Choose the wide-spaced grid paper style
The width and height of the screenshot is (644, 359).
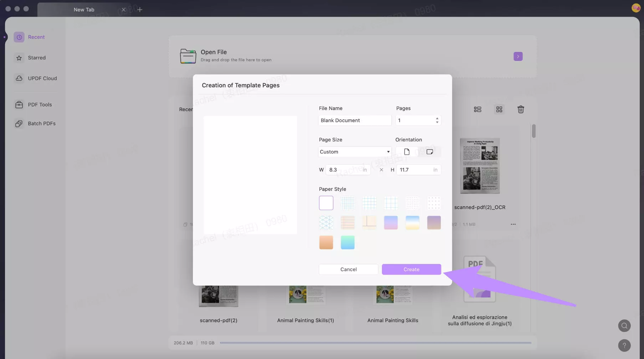coord(391,203)
